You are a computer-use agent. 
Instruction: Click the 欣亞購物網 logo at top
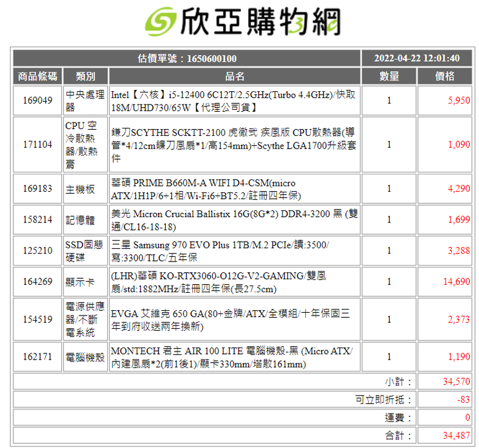[x=243, y=21]
